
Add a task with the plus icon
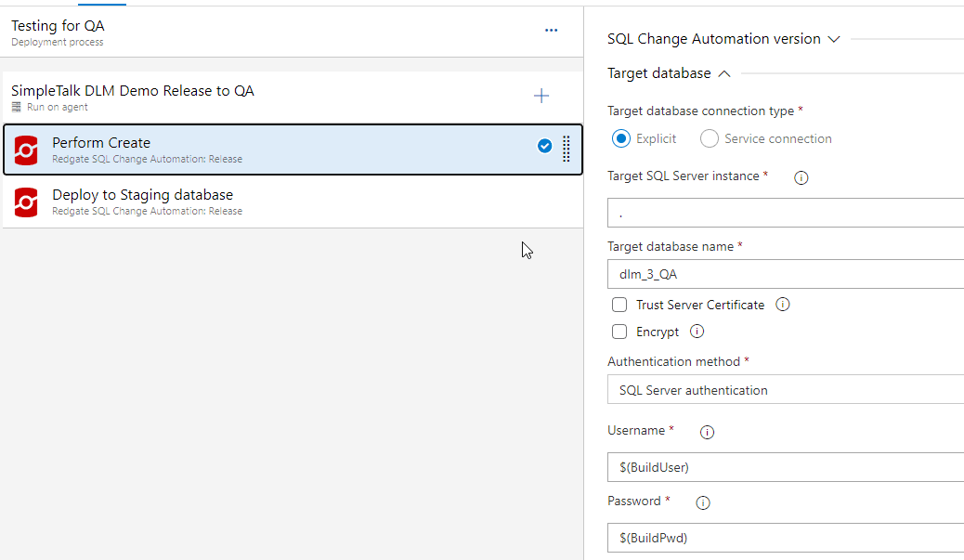coord(541,96)
